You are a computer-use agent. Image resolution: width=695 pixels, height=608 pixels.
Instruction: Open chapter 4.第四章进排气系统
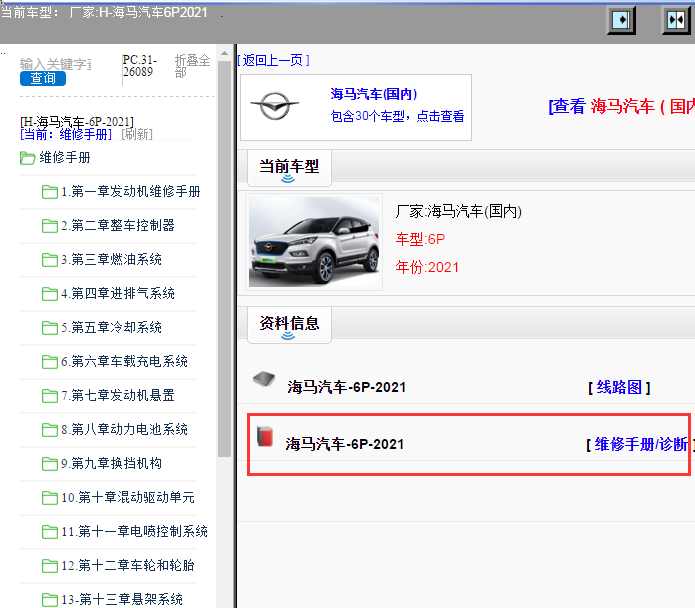[118, 293]
